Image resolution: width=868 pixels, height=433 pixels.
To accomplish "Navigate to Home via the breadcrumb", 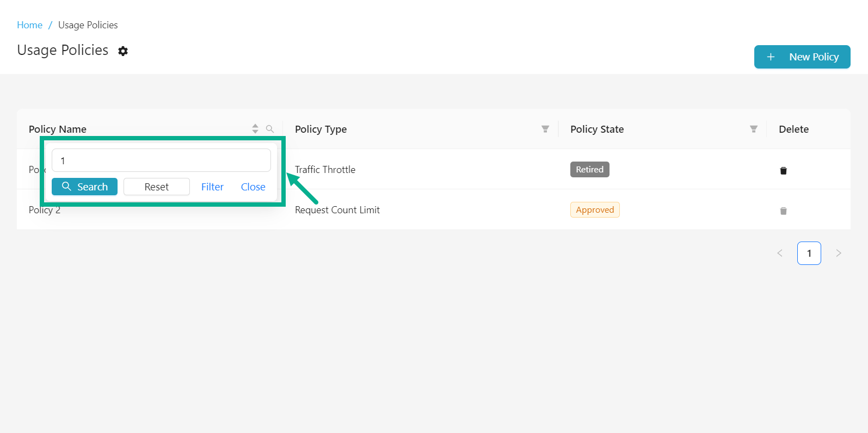I will point(29,25).
